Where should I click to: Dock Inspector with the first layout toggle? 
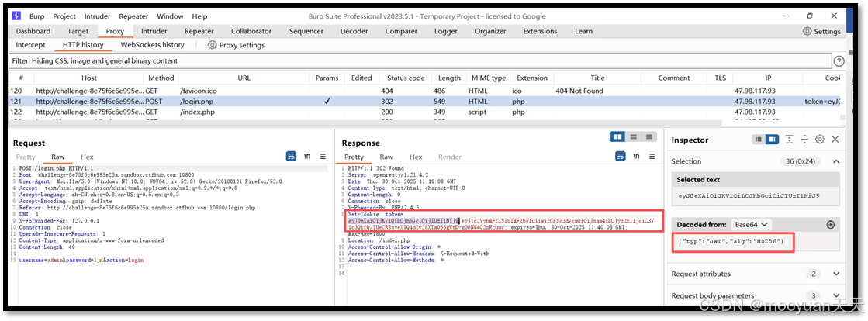[758, 140]
